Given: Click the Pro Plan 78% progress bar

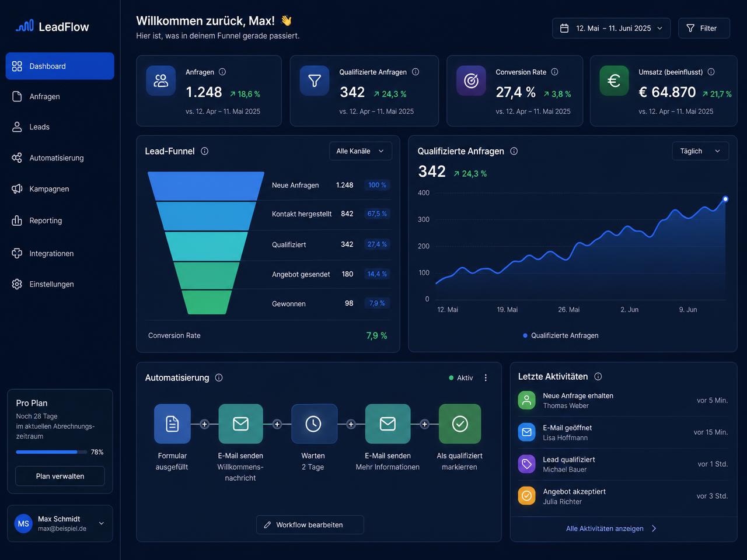Looking at the screenshot, I should (x=52, y=452).
